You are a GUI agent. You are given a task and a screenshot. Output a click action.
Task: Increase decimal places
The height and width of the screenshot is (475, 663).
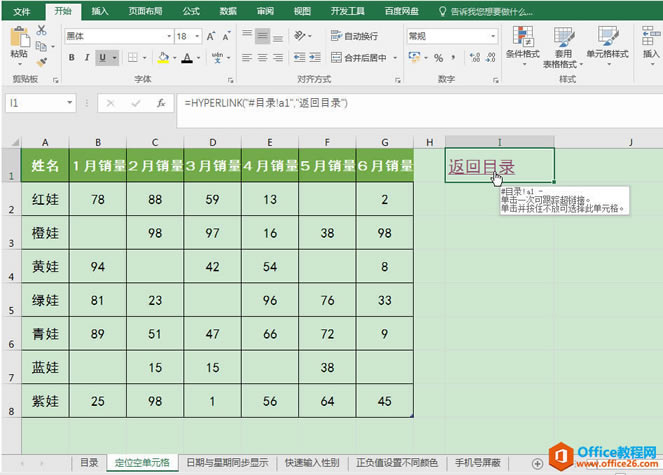(x=475, y=58)
